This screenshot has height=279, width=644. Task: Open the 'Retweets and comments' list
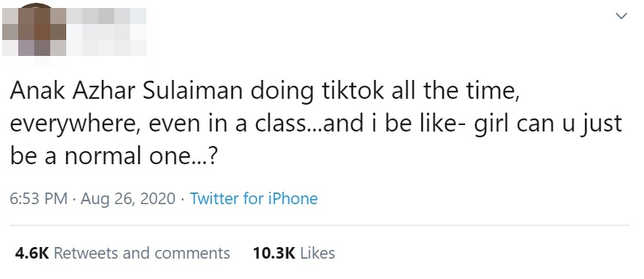142,253
